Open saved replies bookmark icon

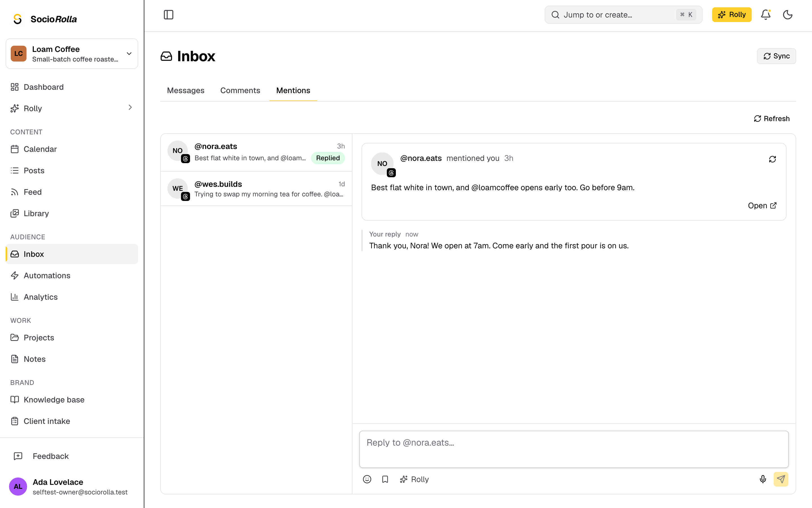[385, 479]
